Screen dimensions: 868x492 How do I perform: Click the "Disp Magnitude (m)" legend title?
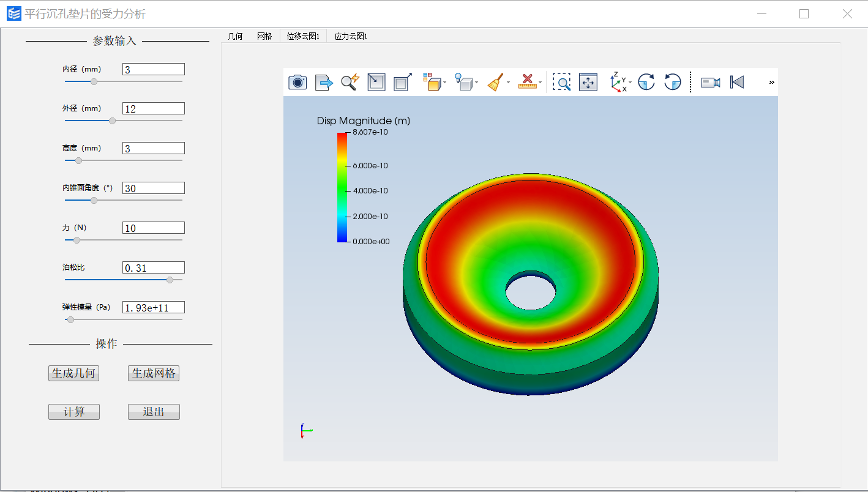point(364,121)
